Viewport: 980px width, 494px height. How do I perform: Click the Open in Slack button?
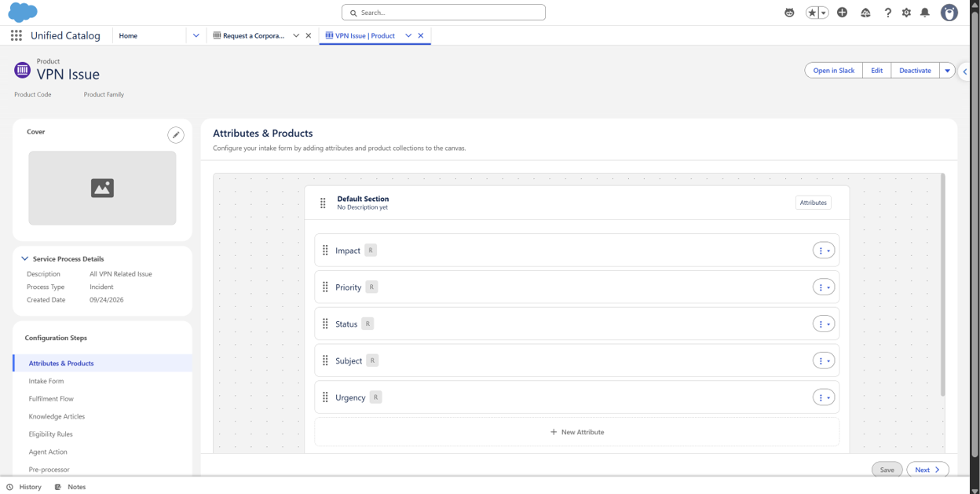[834, 71]
